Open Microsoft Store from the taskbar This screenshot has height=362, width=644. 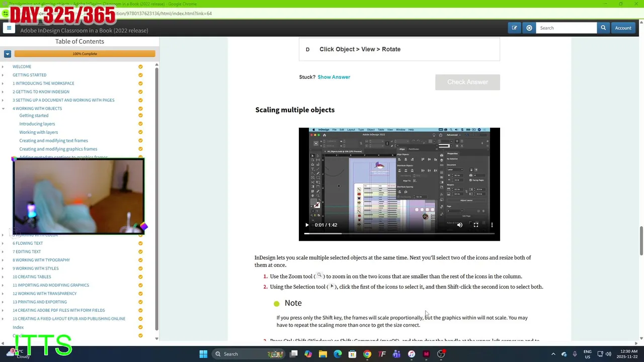[x=352, y=354]
